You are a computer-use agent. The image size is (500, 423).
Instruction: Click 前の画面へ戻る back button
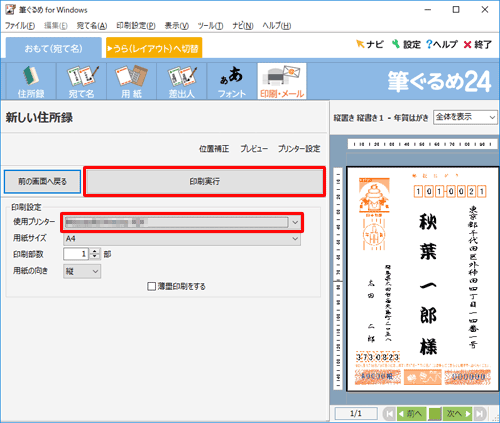pos(42,182)
